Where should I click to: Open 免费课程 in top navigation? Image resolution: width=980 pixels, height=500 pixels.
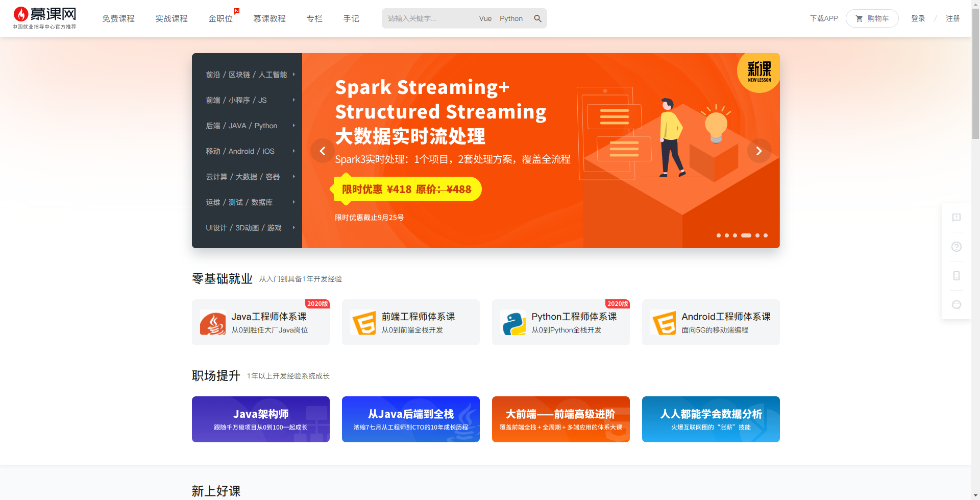[x=118, y=18]
